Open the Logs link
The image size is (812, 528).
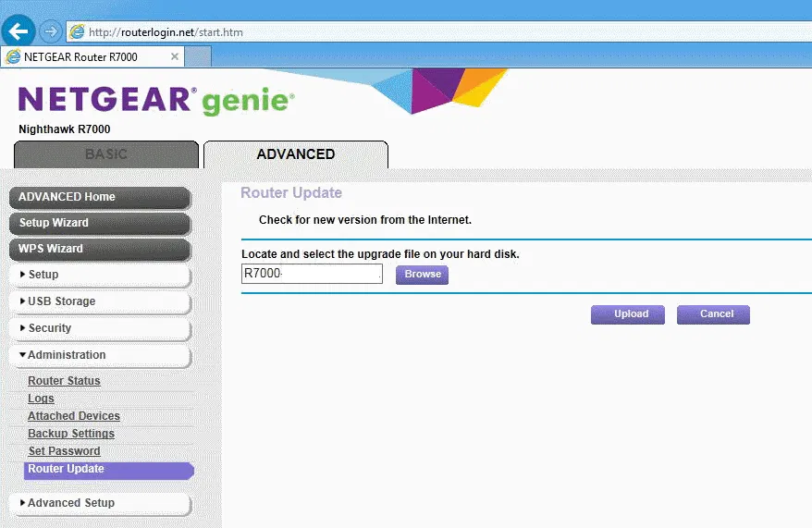point(41,399)
